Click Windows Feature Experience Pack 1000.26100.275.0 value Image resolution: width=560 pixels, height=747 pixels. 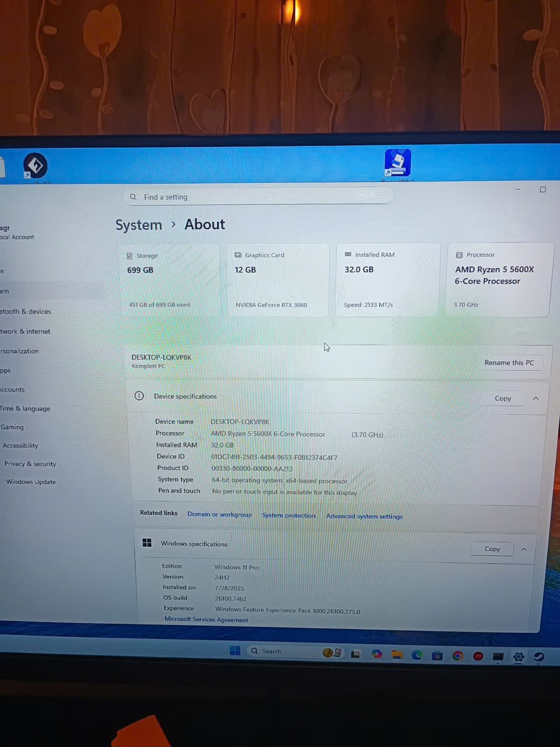[x=288, y=611]
